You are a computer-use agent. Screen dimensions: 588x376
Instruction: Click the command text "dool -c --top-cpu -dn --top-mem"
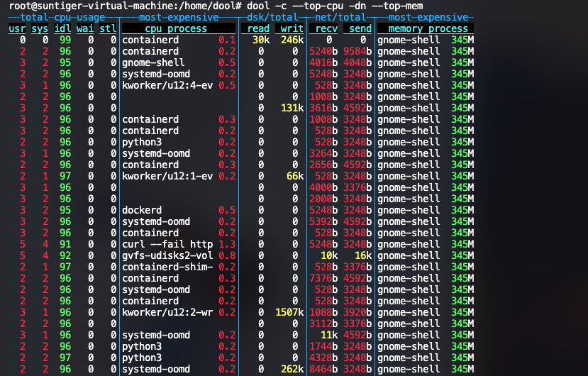point(335,6)
